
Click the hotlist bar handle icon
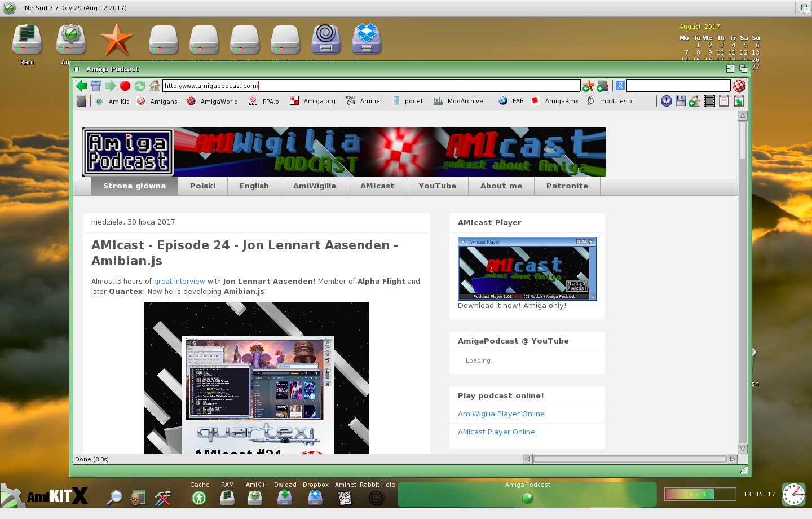point(82,101)
